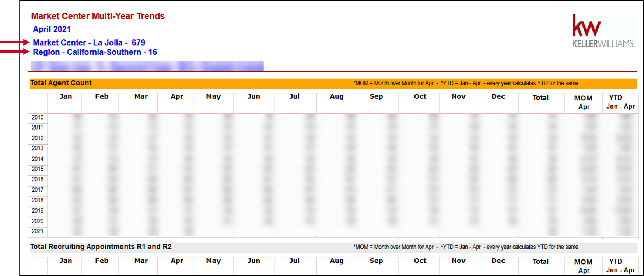Click 'YTD Jan - Apr' header in Agent Count table
The width and height of the screenshot is (644, 276).
[621, 102]
